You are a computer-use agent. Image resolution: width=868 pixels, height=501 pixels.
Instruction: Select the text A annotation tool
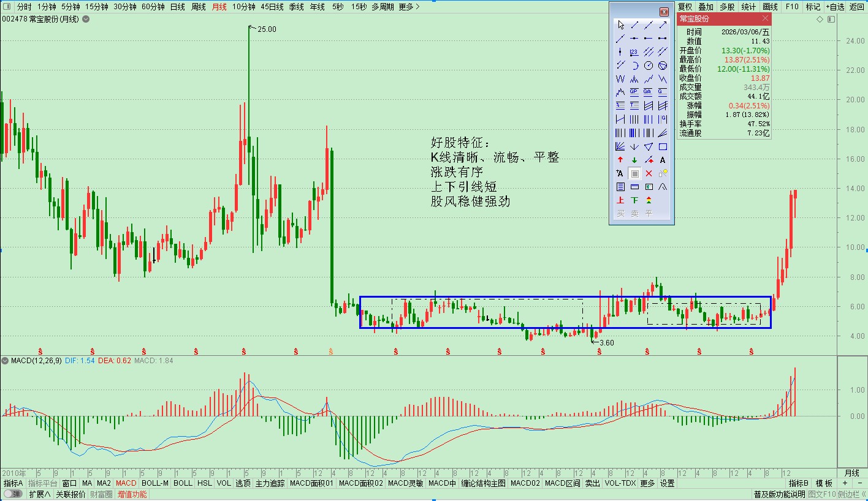click(663, 160)
